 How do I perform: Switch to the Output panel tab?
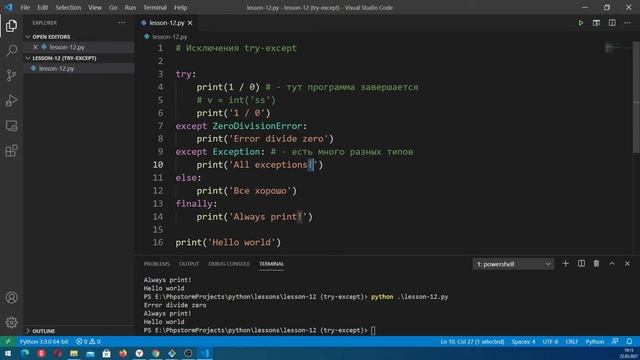[189, 264]
